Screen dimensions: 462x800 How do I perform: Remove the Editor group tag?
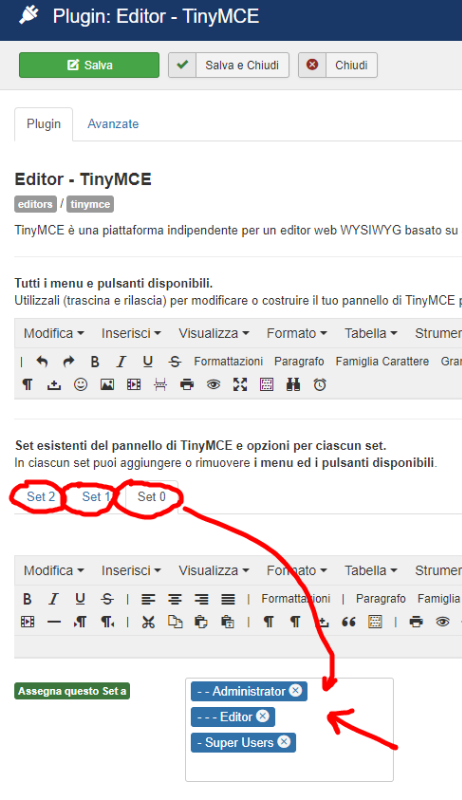click(263, 716)
